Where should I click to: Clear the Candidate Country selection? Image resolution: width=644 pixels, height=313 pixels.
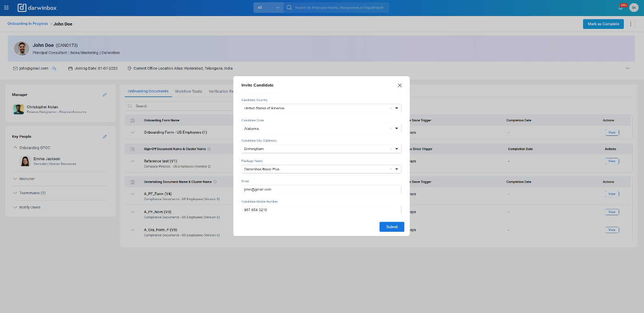click(x=391, y=108)
